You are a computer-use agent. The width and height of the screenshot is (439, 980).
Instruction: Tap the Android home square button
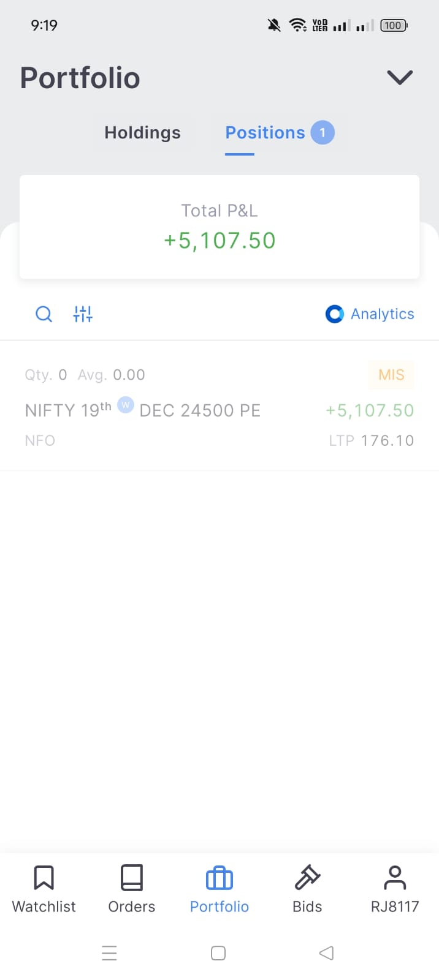[218, 953]
